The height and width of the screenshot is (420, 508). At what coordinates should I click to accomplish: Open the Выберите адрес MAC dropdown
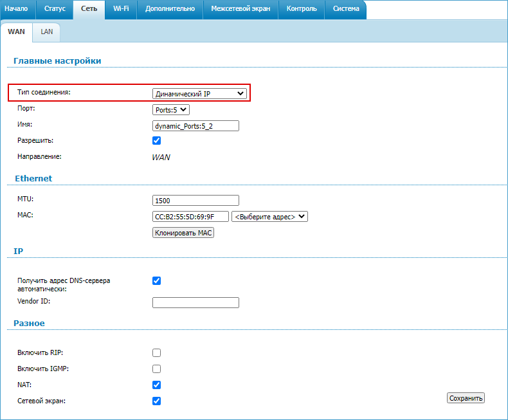coord(269,217)
